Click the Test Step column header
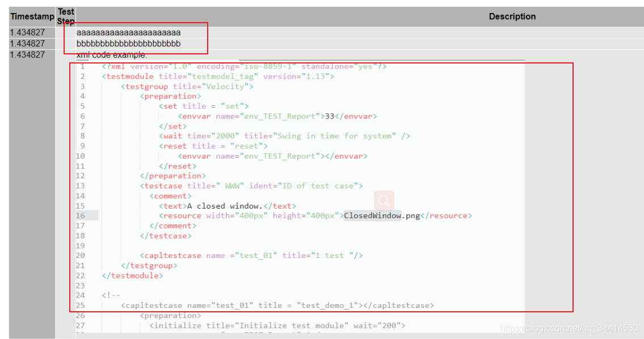This screenshot has width=644, height=339. click(66, 16)
